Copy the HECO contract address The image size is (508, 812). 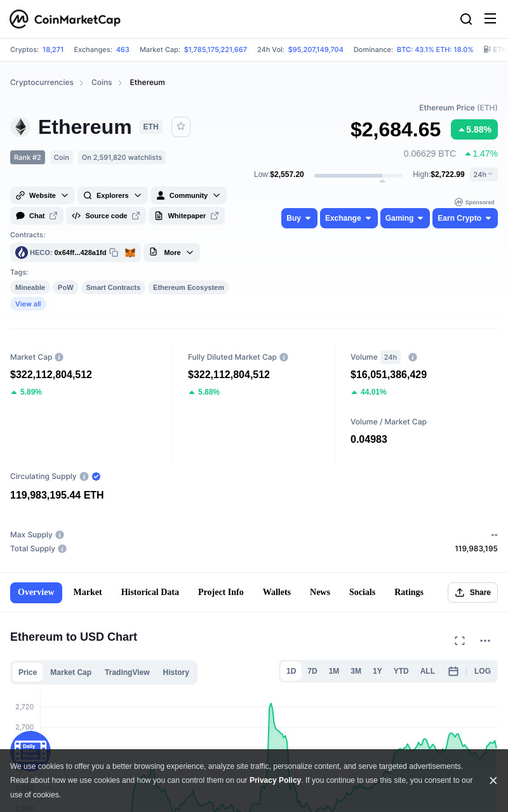[x=114, y=252]
